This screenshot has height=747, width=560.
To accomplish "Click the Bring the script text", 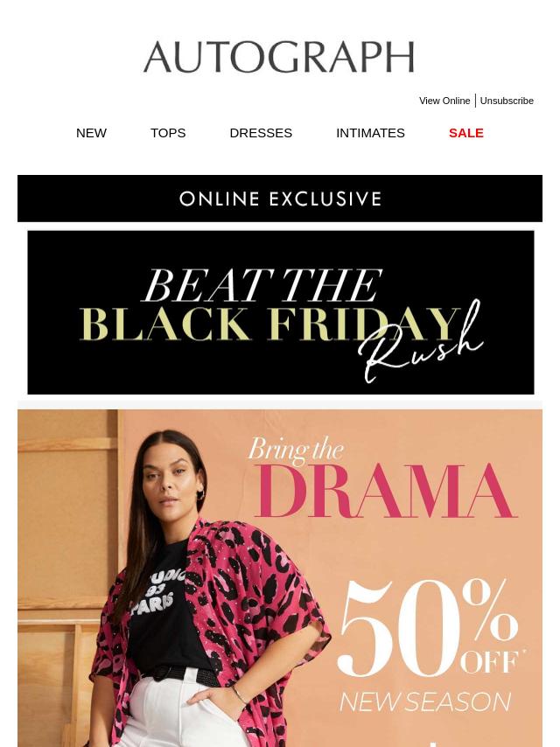I will pyautogui.click(x=296, y=450).
